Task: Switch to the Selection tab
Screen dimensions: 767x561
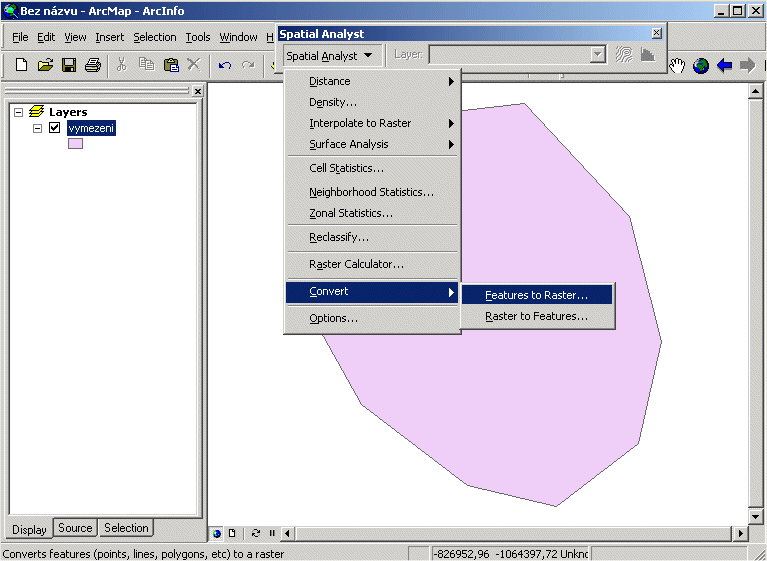Action: tap(126, 528)
